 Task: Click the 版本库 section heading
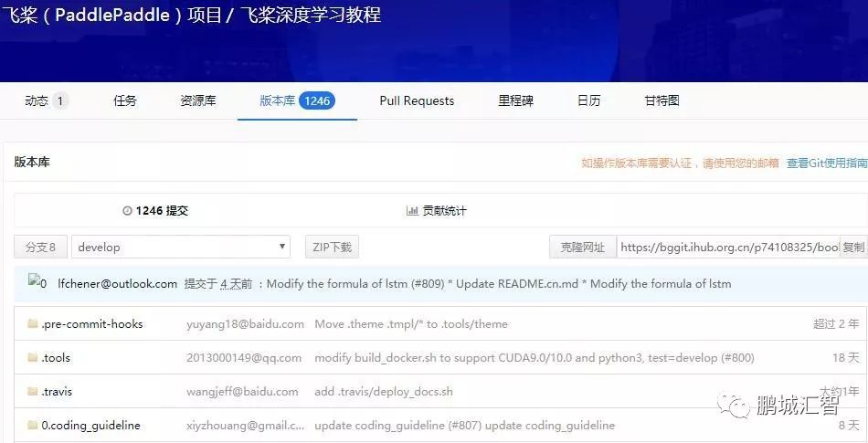click(32, 162)
